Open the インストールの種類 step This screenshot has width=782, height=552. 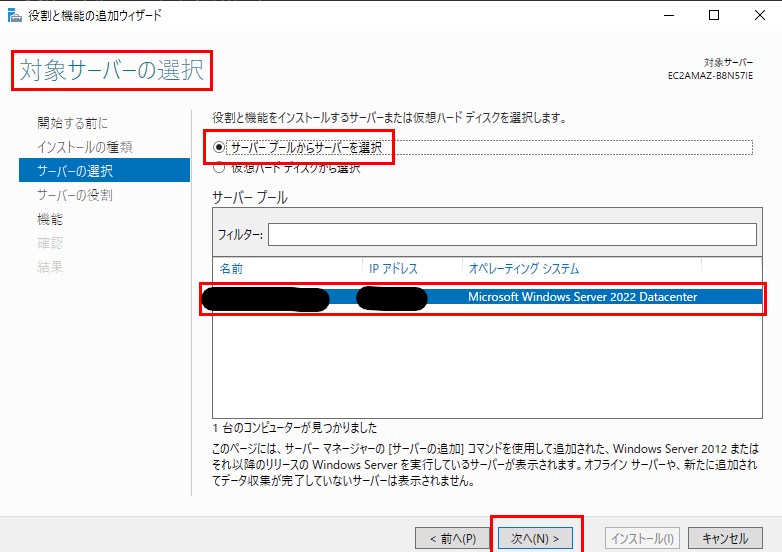pos(84,147)
